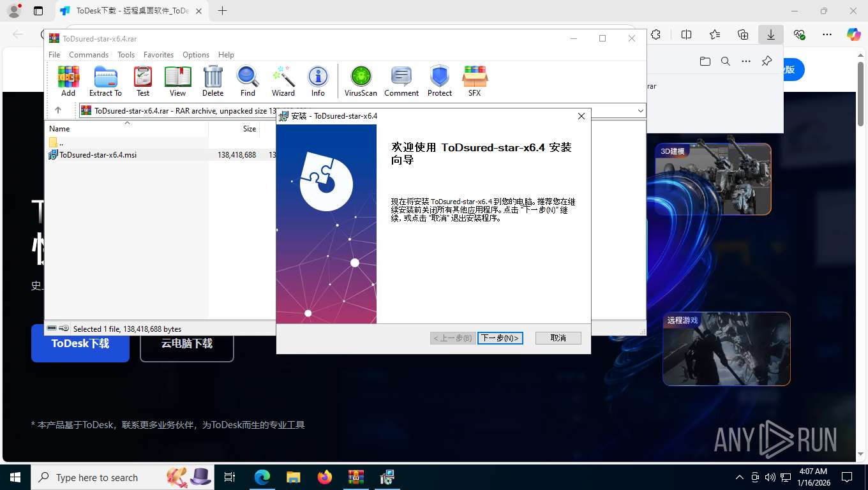Click the SFX toolbar icon
Image resolution: width=868 pixels, height=490 pixels.
(474, 81)
